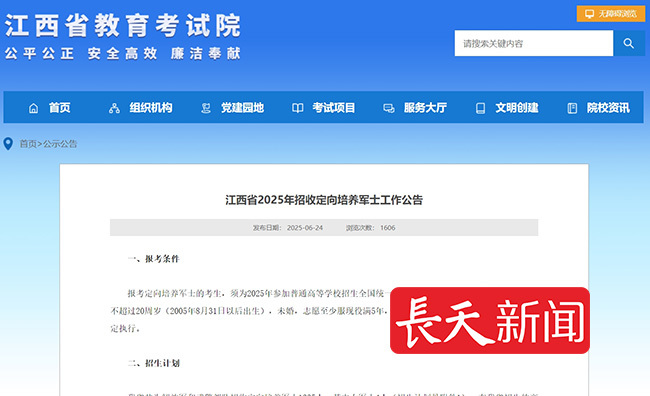Image resolution: width=650 pixels, height=396 pixels.
Task: Go to 首页 via the breadcrumb
Action: click(28, 144)
